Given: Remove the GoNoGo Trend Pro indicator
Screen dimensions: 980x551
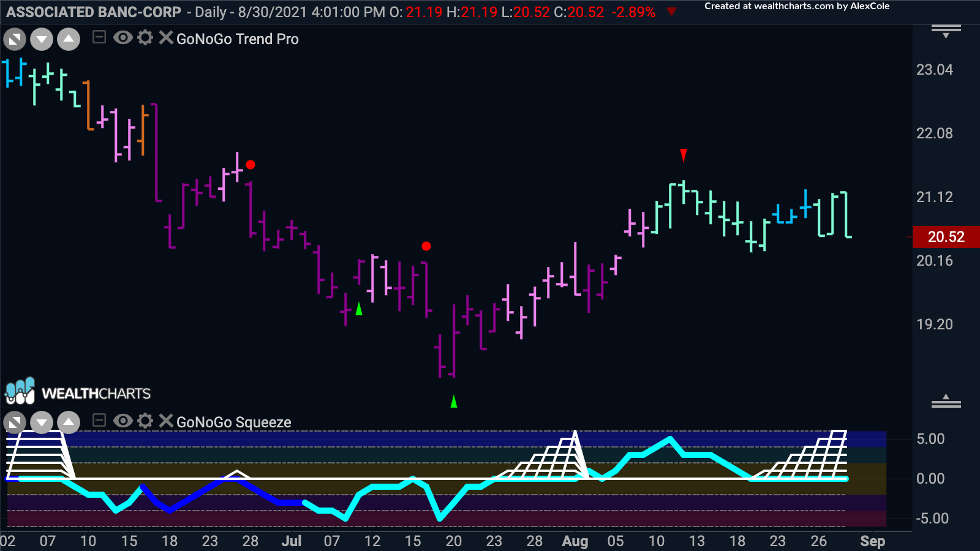Looking at the screenshot, I should [166, 38].
